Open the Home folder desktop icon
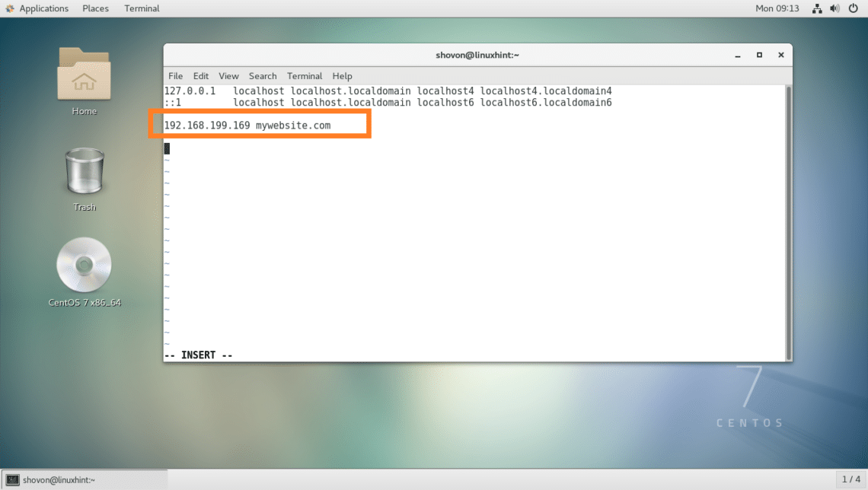 click(84, 75)
